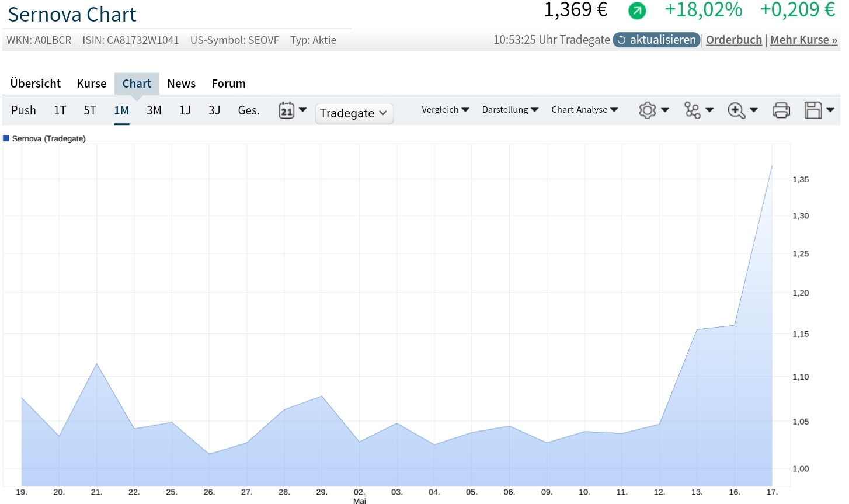Image resolution: width=849 pixels, height=504 pixels.
Task: Click the Typ: Aktie text
Action: click(314, 40)
